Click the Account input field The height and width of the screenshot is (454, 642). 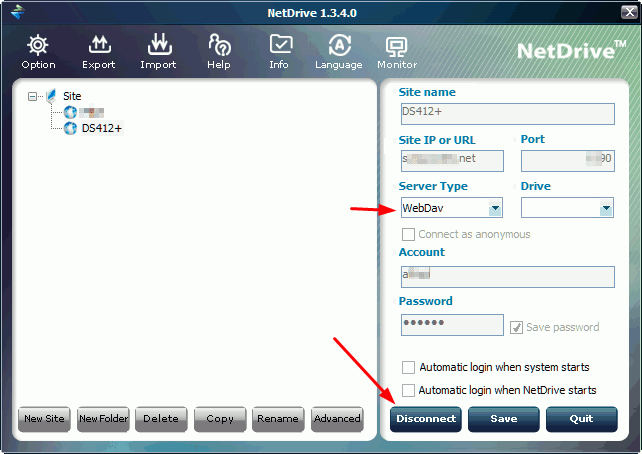(508, 277)
